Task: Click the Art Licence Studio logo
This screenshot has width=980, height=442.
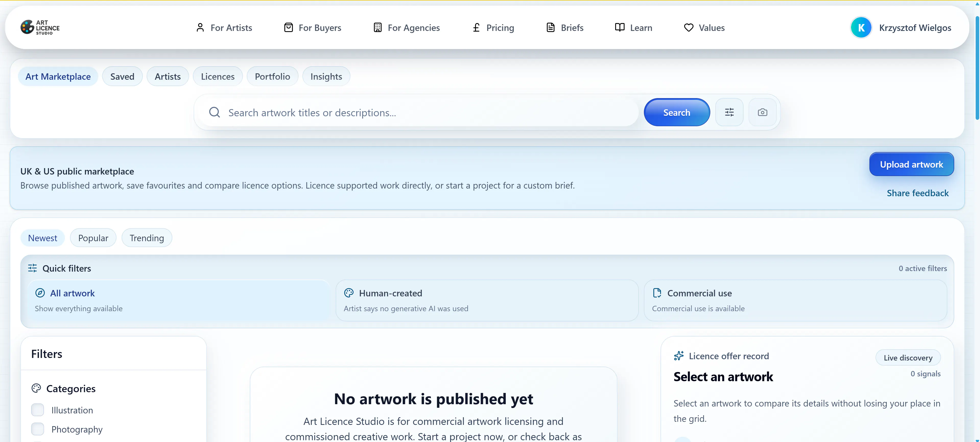Action: 40,27
